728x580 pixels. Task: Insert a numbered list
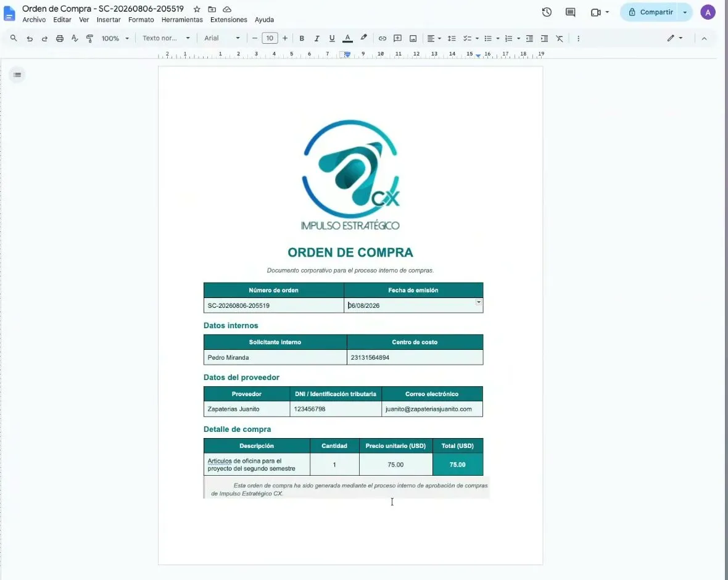click(x=508, y=38)
